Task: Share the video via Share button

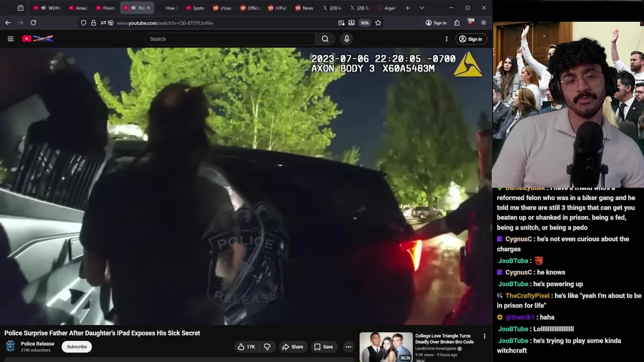Action: (292, 346)
